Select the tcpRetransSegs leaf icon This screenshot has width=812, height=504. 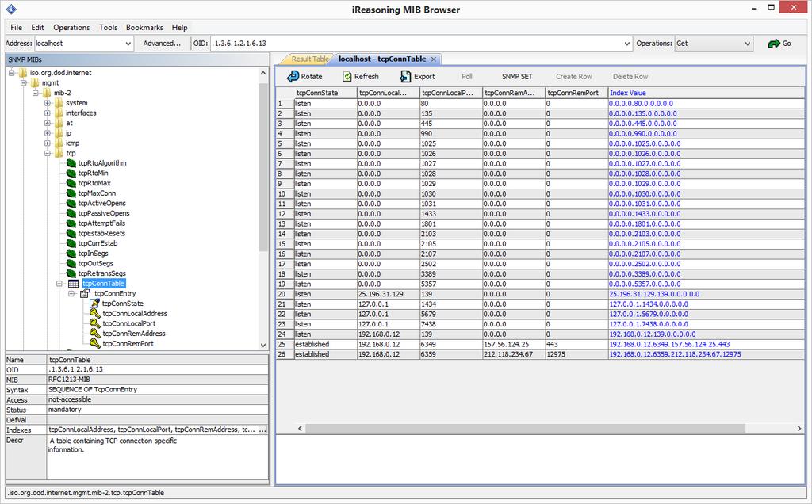pyautogui.click(x=71, y=273)
